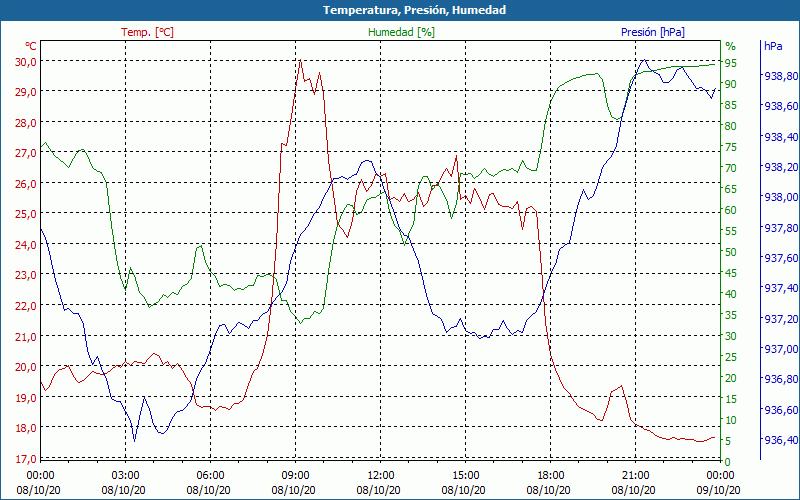Click the "95" humidity axis tick

[731, 63]
